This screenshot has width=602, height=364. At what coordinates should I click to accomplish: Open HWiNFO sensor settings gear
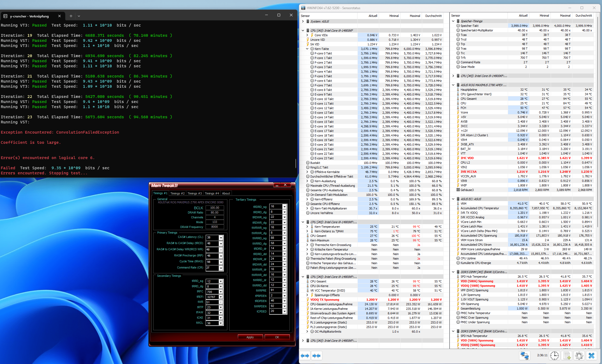(579, 356)
